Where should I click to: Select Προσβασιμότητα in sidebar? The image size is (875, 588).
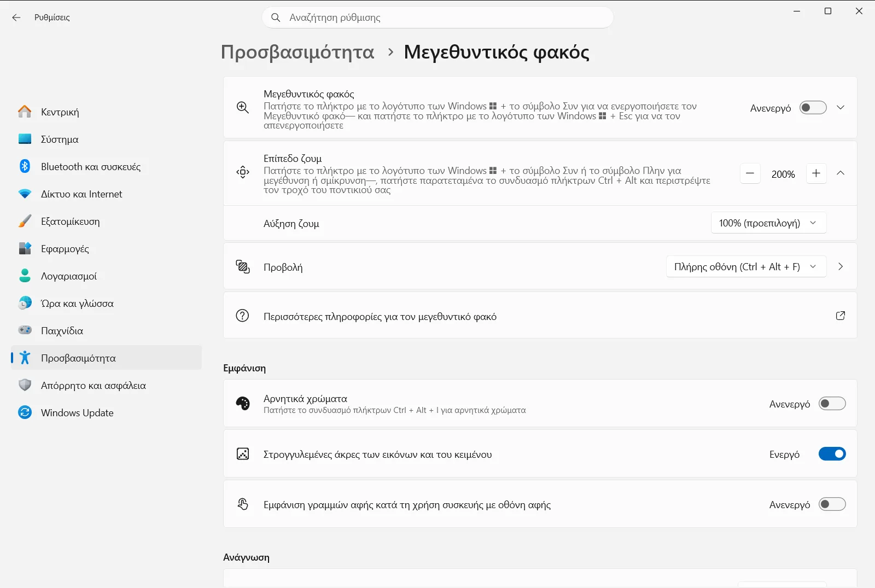click(x=107, y=358)
